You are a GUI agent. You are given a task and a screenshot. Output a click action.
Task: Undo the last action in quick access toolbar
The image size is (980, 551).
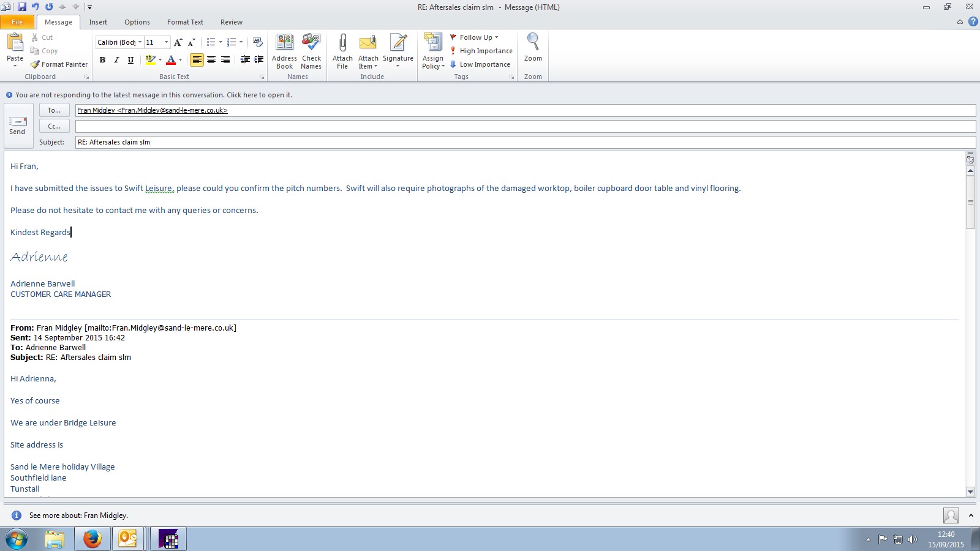(35, 7)
